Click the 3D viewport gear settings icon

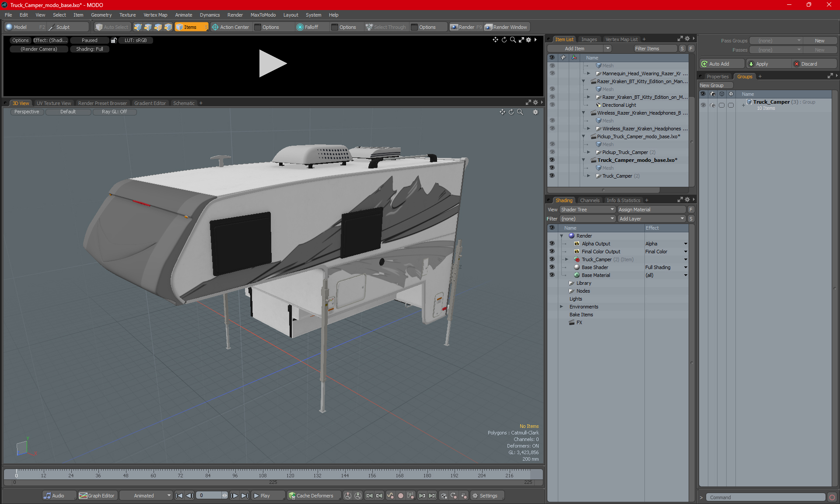[535, 112]
